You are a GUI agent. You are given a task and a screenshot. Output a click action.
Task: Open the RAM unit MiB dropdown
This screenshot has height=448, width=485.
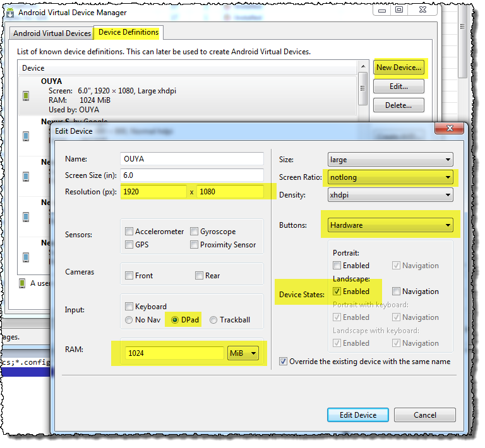coord(243,353)
